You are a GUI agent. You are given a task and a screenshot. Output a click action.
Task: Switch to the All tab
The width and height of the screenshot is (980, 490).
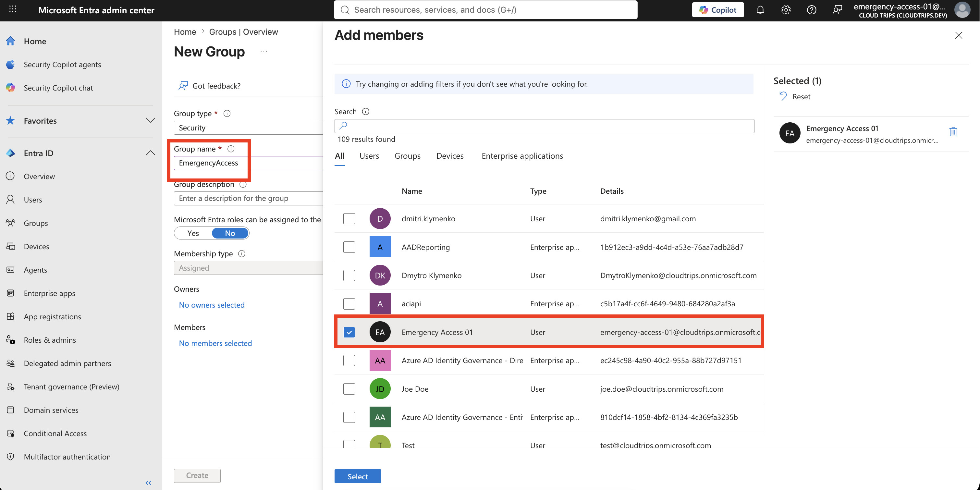coord(340,156)
